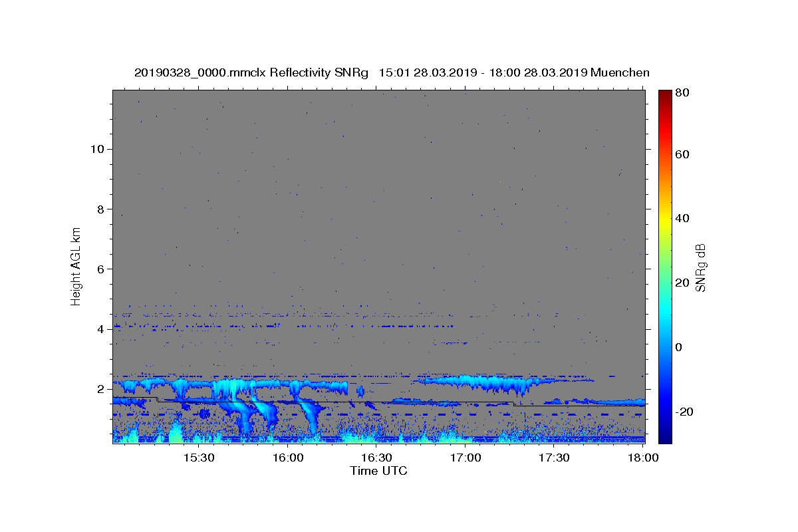Click the 'Muenchen' location label in the title
798x532 pixels.
tap(620, 72)
